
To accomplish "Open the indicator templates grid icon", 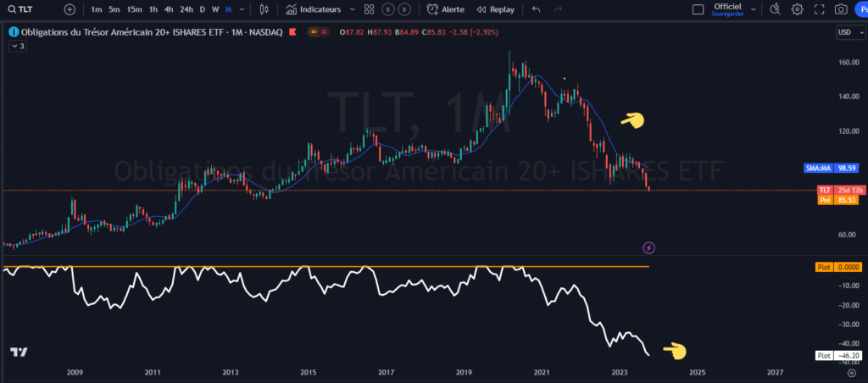I will (370, 9).
